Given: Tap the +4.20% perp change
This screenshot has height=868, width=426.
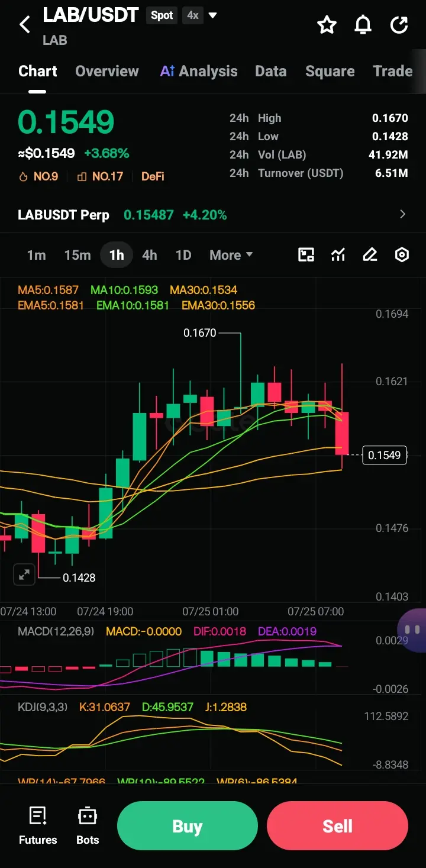Looking at the screenshot, I should pos(205,215).
